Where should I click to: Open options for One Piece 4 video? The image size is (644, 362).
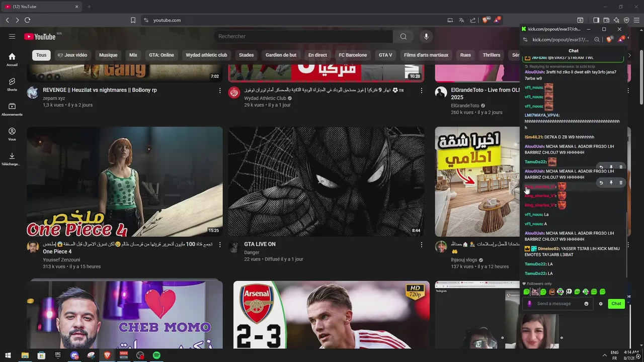[219, 245]
